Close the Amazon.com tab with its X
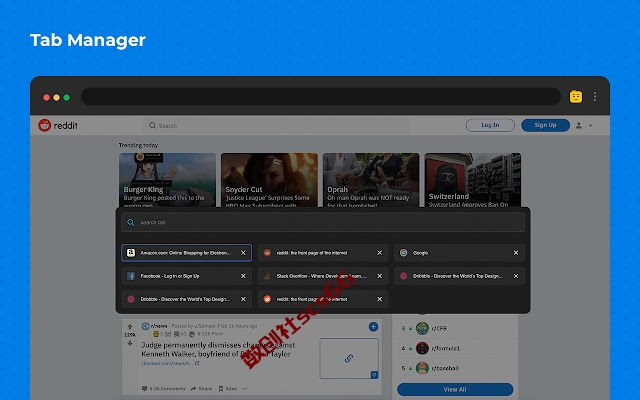The image size is (640, 400). 243,253
